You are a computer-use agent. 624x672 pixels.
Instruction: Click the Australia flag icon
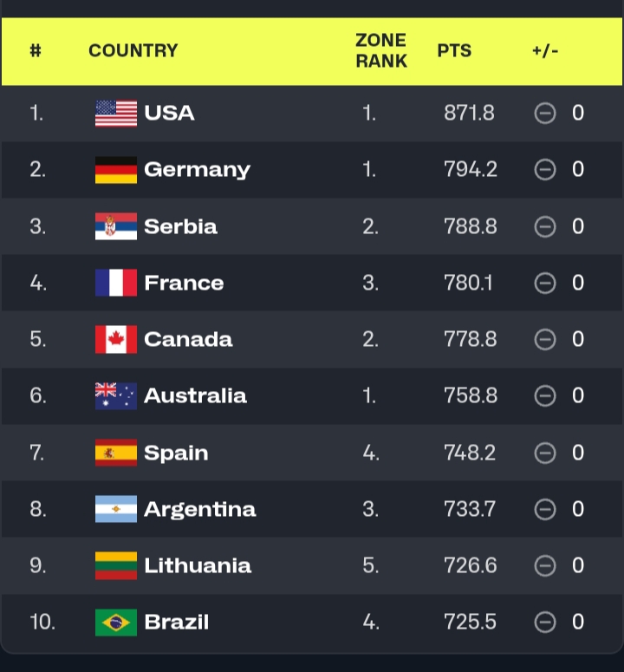(x=115, y=395)
